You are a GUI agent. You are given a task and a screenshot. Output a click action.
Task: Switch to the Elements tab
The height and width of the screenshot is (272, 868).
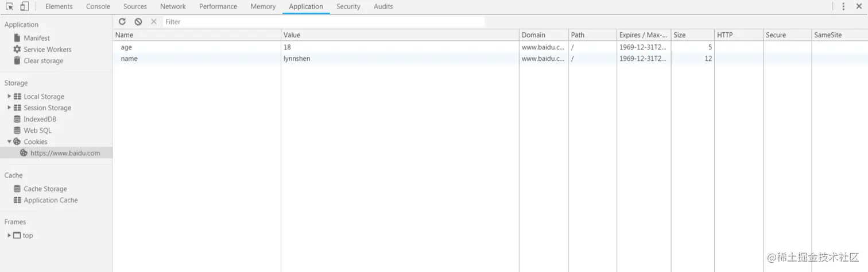pyautogui.click(x=59, y=6)
